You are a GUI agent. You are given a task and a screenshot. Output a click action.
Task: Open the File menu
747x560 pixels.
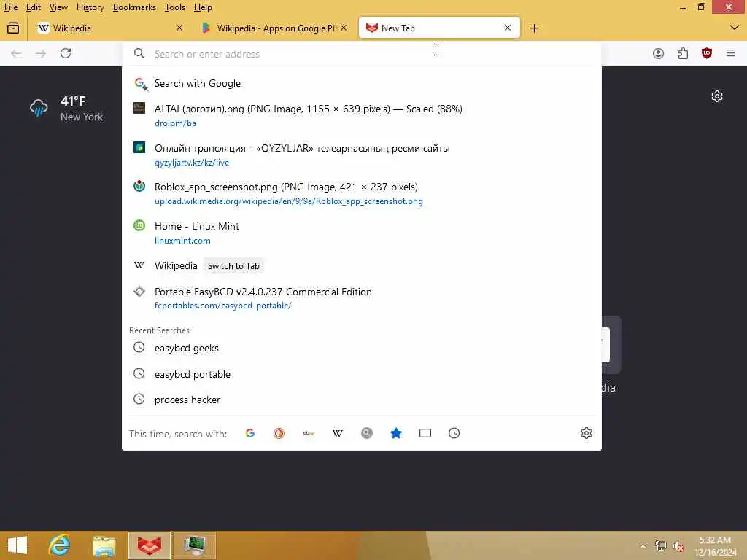pos(10,7)
